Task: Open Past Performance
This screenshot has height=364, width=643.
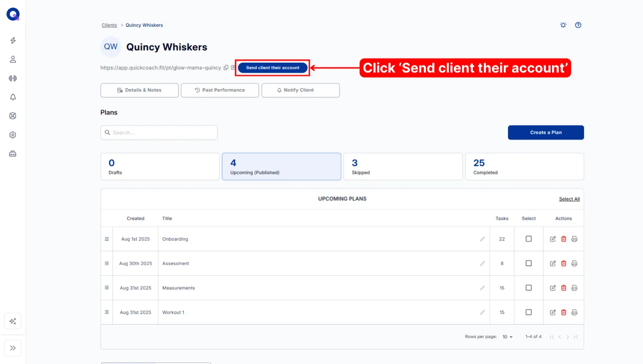Action: click(220, 90)
